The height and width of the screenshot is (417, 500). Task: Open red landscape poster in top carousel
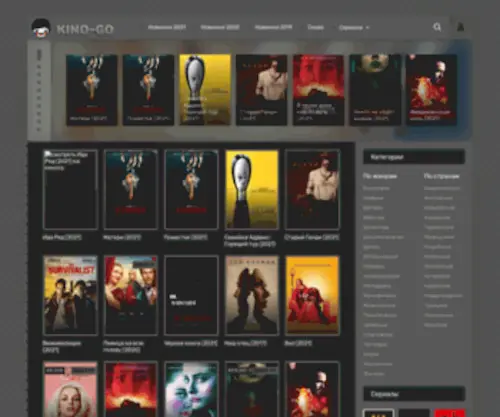318,90
